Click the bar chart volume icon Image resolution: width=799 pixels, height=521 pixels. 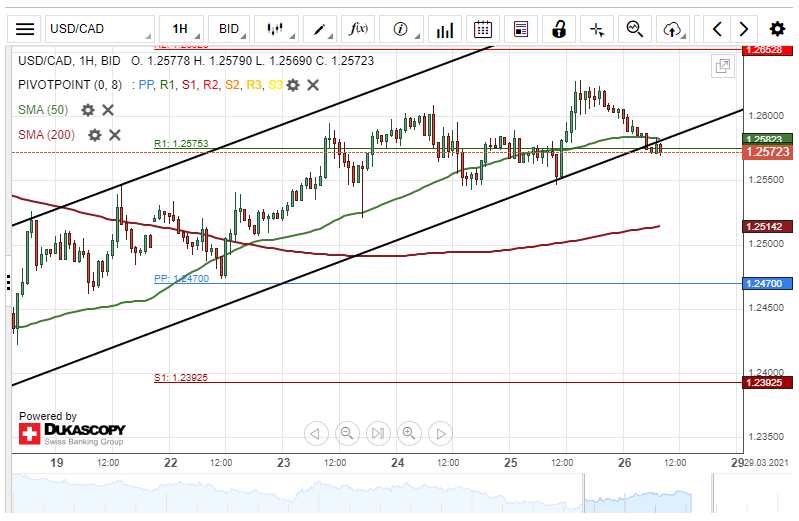[x=445, y=29]
